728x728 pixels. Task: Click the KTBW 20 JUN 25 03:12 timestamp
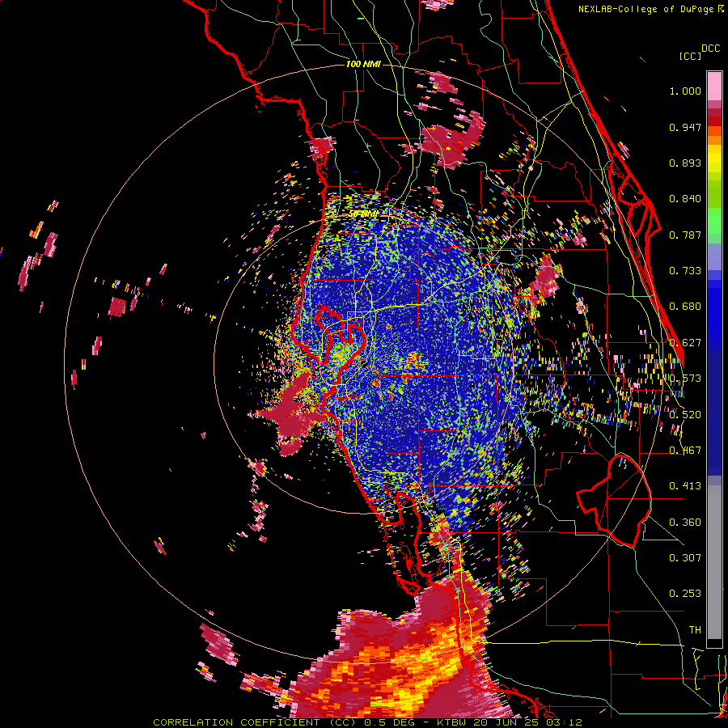(x=510, y=722)
